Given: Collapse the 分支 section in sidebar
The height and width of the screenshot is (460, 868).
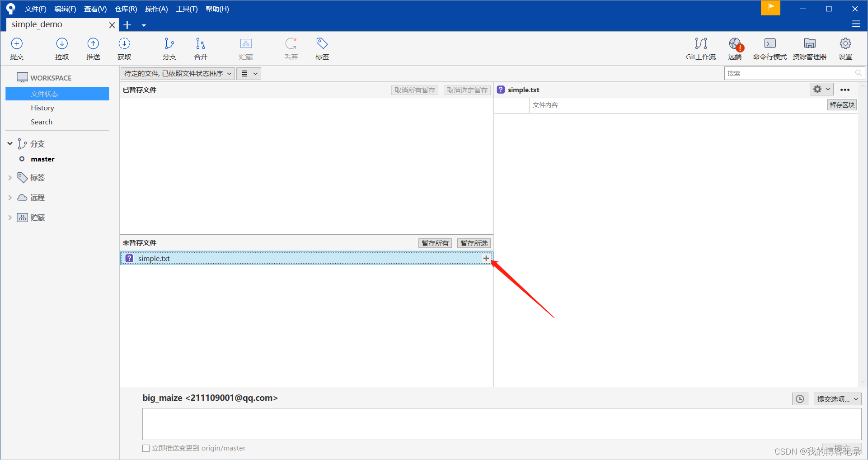Looking at the screenshot, I should [10, 143].
